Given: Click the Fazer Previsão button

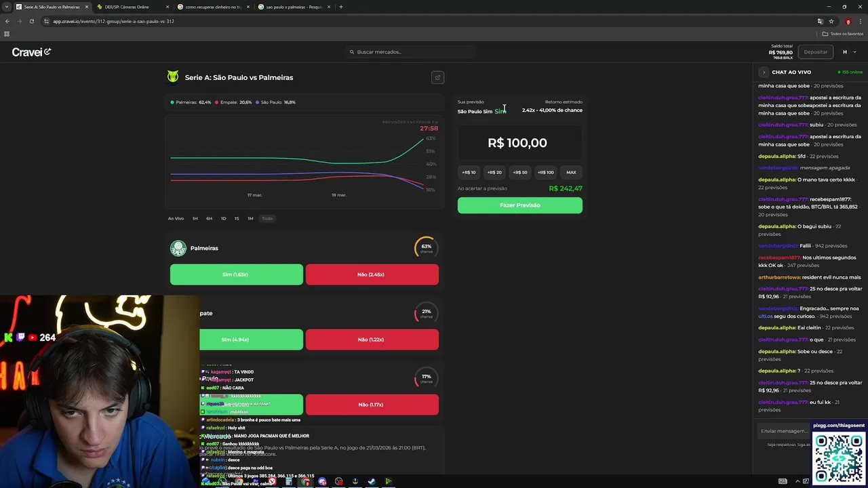Looking at the screenshot, I should pyautogui.click(x=520, y=205).
